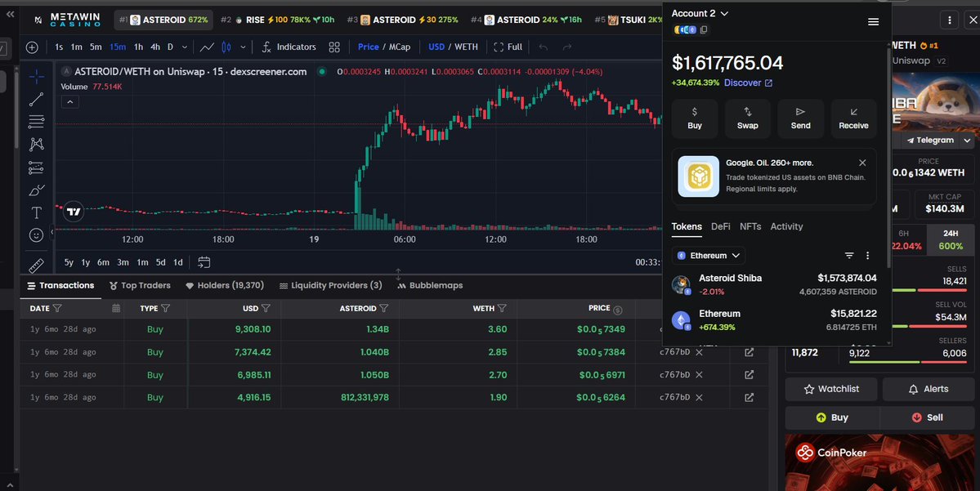Viewport: 980px width, 491px height.
Task: Open the XABCD pattern drawing tool
Action: tap(34, 144)
